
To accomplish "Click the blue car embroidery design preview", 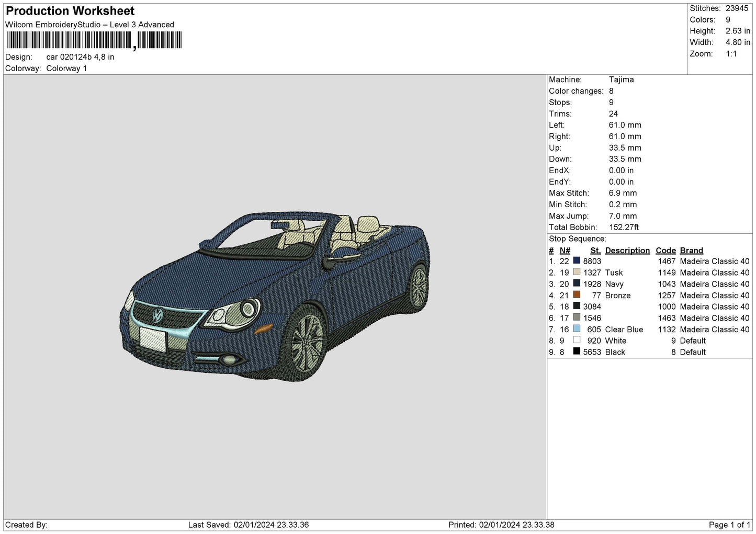I will click(x=275, y=297).
